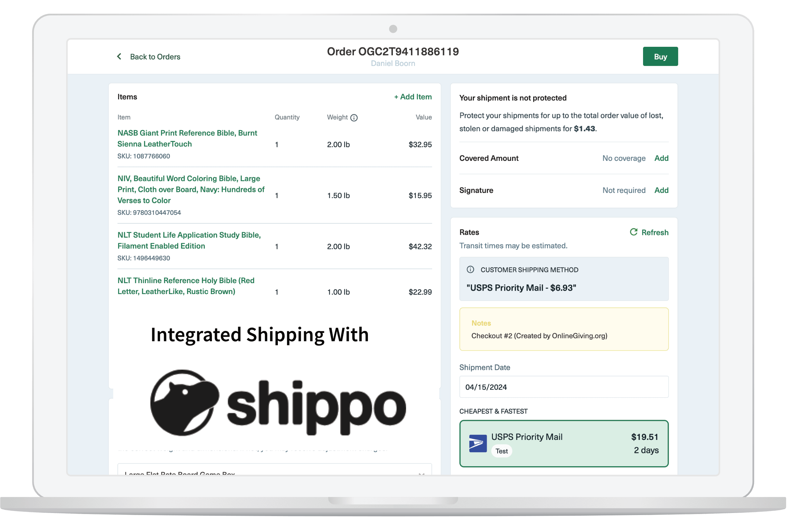Go back to Orders
Viewport: 812px width, 527px height.
[155, 57]
